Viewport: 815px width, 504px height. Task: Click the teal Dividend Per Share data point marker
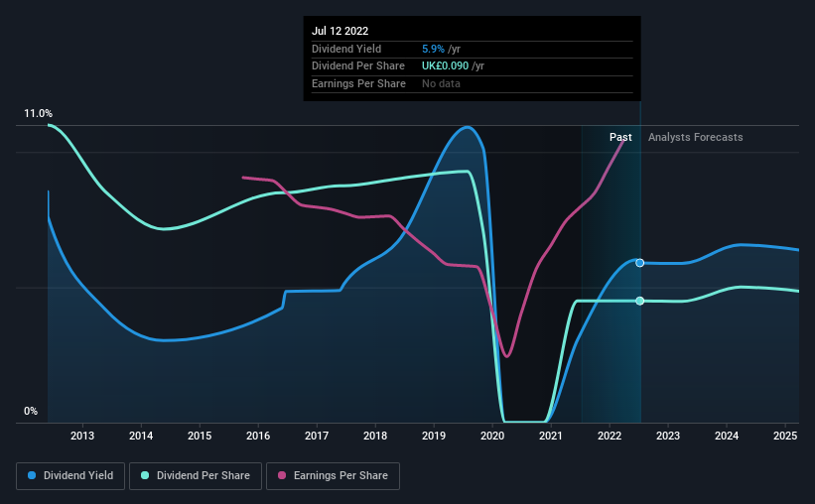coord(640,301)
